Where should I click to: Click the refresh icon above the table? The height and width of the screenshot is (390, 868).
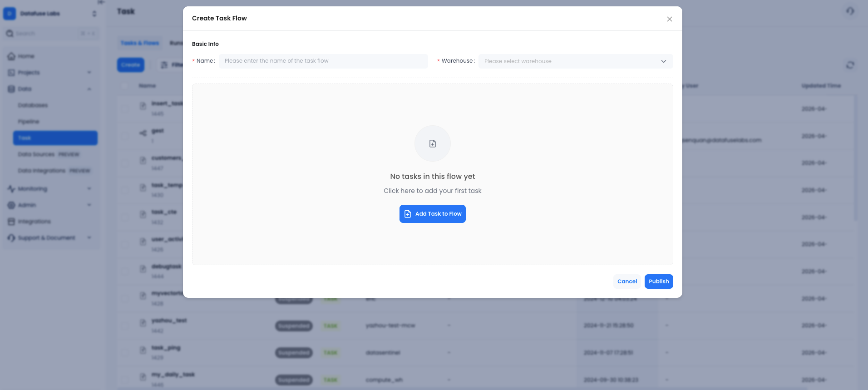850,65
